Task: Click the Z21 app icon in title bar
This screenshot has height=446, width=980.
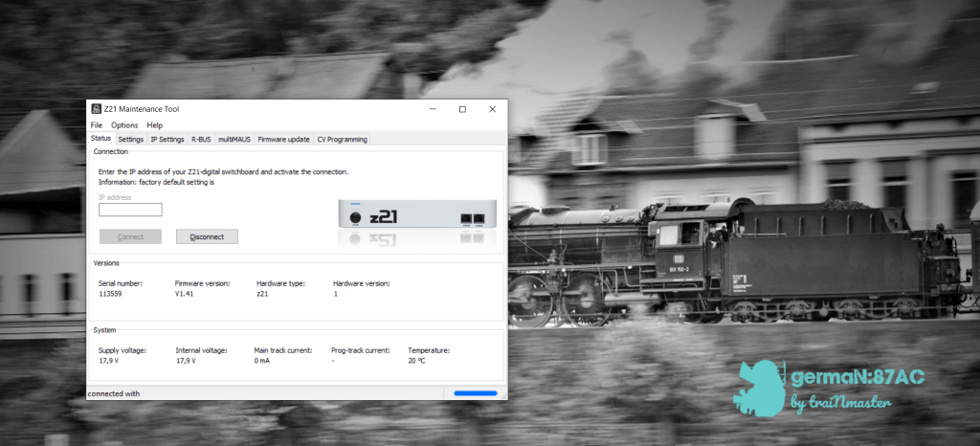Action: [96, 109]
